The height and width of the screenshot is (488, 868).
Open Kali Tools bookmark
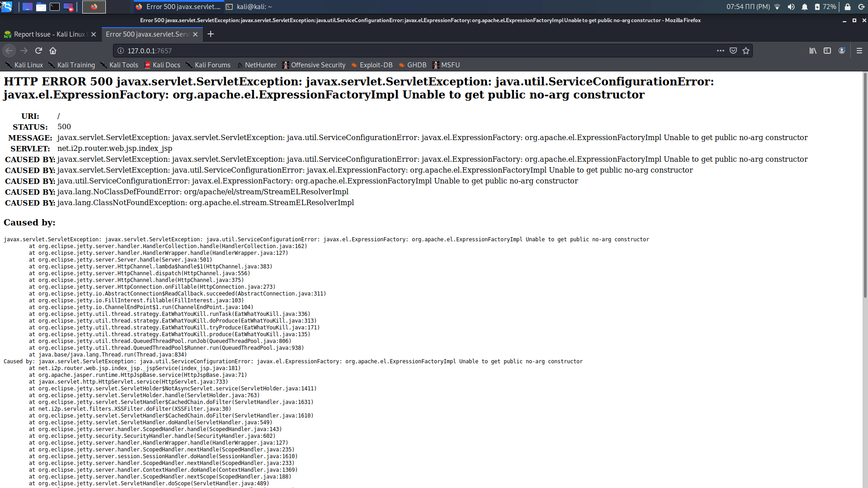tap(119, 65)
